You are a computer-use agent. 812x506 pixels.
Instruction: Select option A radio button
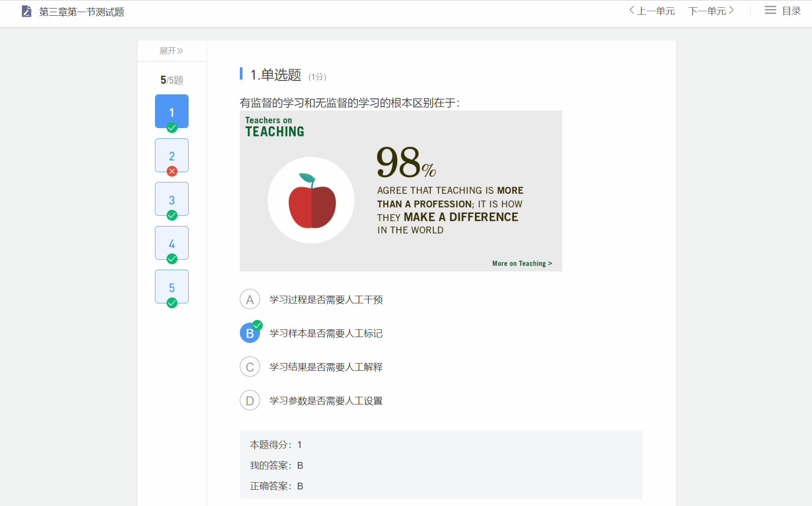[250, 299]
